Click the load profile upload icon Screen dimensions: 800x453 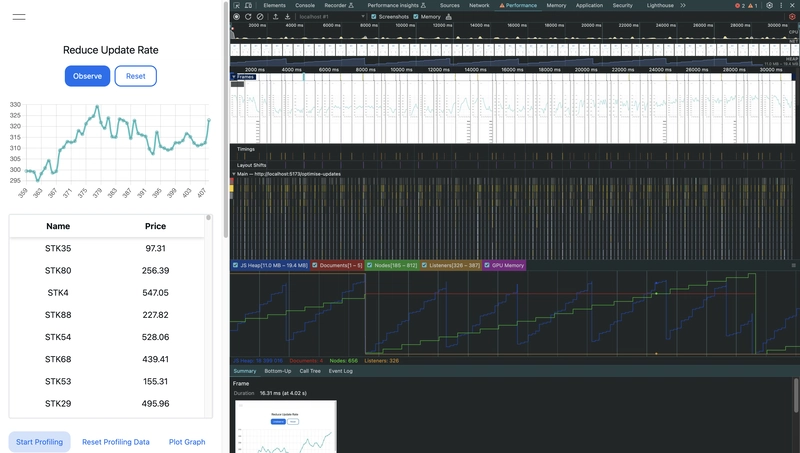(x=274, y=17)
